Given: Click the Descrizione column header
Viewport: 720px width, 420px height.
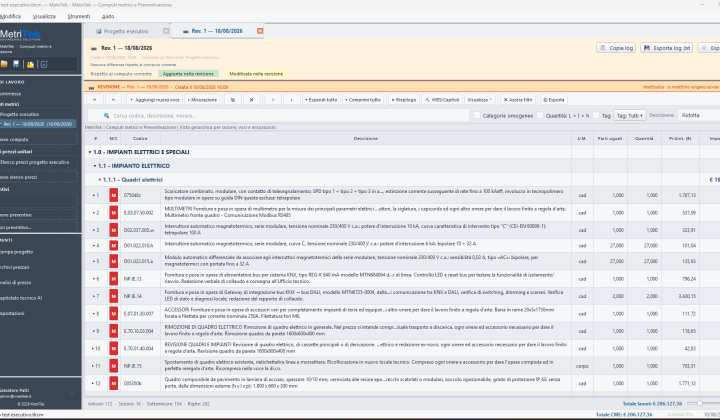Looking at the screenshot, I should pos(366,138).
